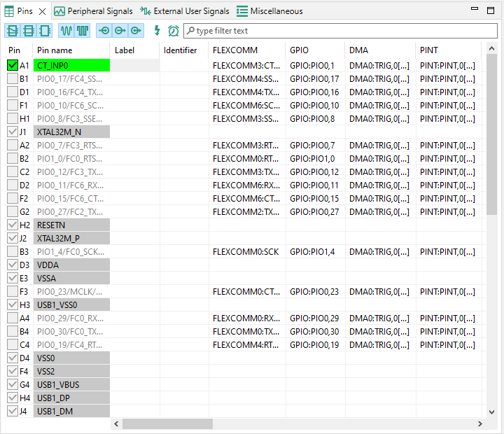Click the PINT column header
This screenshot has height=434, width=504.
[x=449, y=50]
